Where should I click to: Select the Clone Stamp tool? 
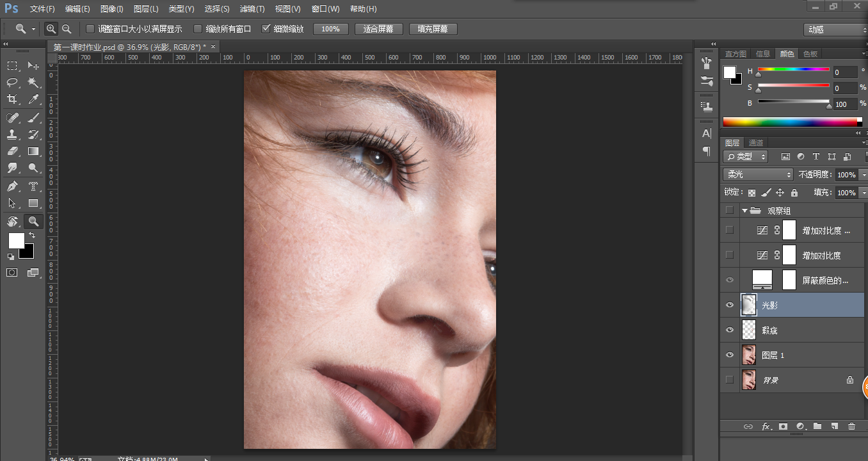(12, 134)
